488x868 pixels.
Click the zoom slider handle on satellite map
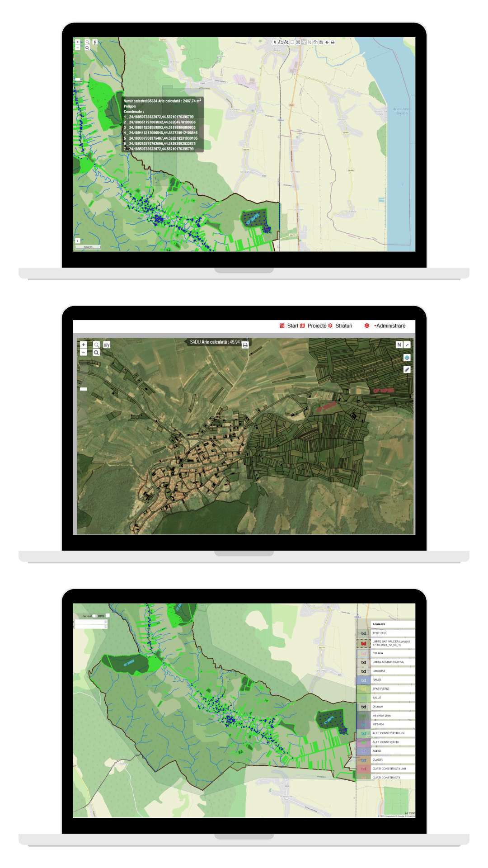point(84,389)
